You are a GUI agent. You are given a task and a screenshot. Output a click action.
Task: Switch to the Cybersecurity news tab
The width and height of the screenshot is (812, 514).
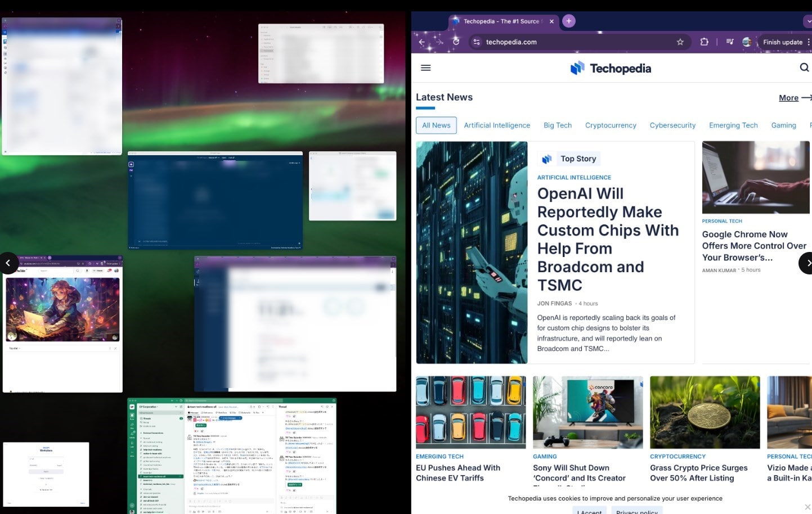click(672, 125)
